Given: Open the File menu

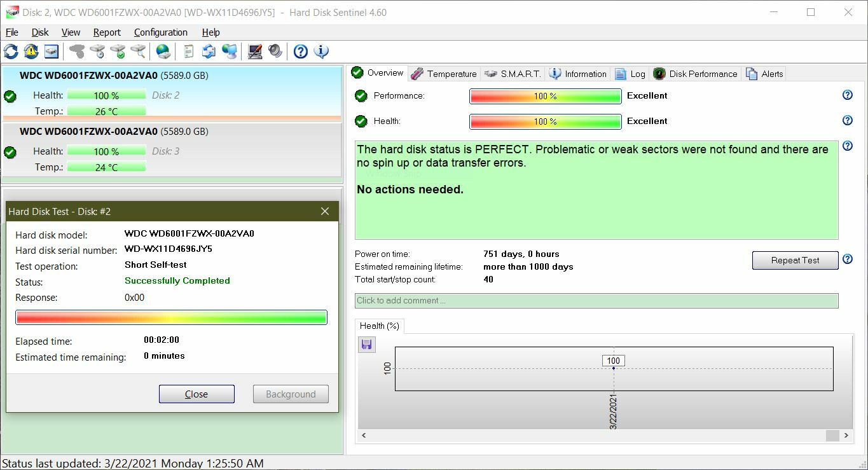Looking at the screenshot, I should click(x=12, y=32).
